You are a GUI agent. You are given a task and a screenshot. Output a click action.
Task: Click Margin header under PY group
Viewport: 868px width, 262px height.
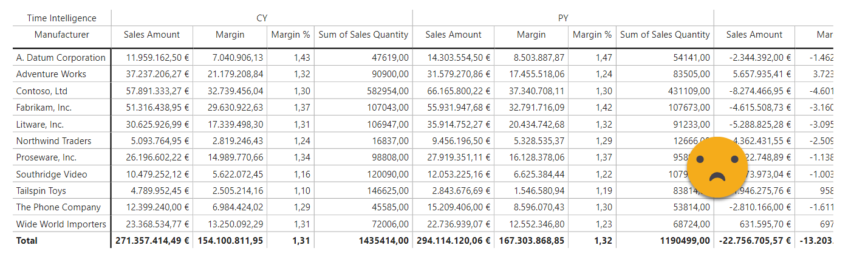coord(531,35)
